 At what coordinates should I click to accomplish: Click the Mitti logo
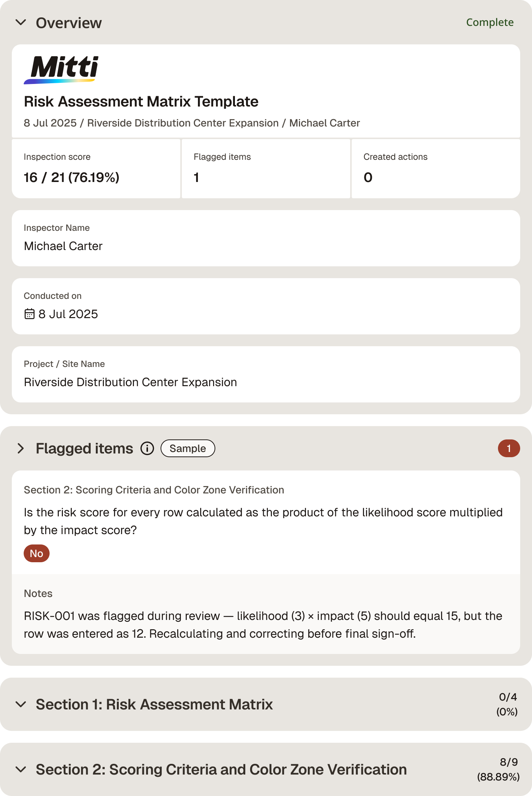point(61,70)
